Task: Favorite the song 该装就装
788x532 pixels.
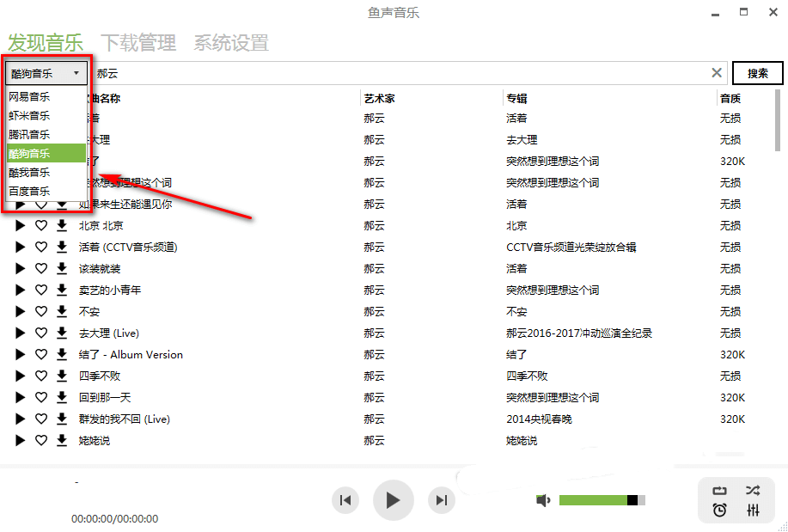Action: click(x=41, y=268)
